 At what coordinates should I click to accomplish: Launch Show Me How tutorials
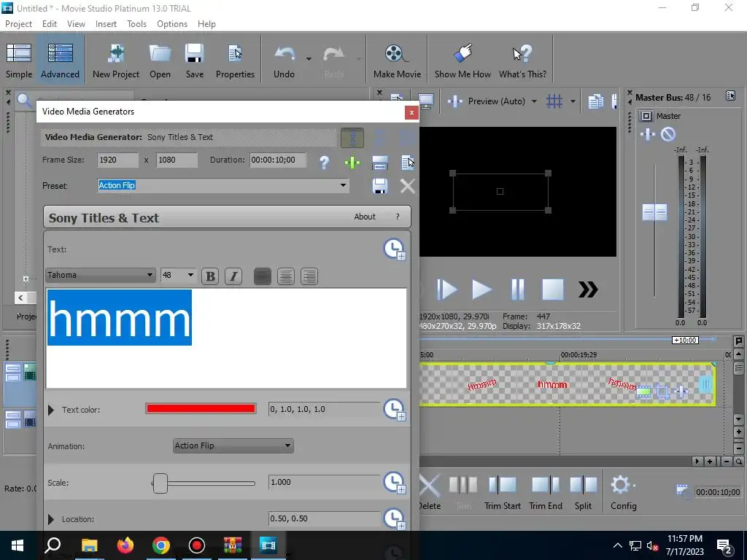coord(462,61)
